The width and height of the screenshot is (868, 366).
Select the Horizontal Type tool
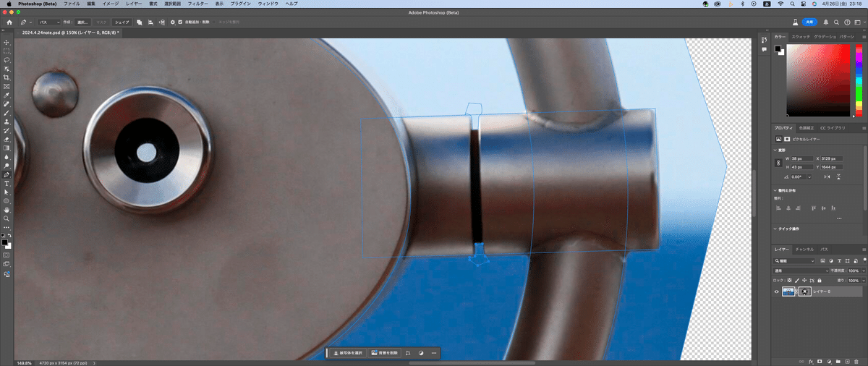(x=7, y=183)
